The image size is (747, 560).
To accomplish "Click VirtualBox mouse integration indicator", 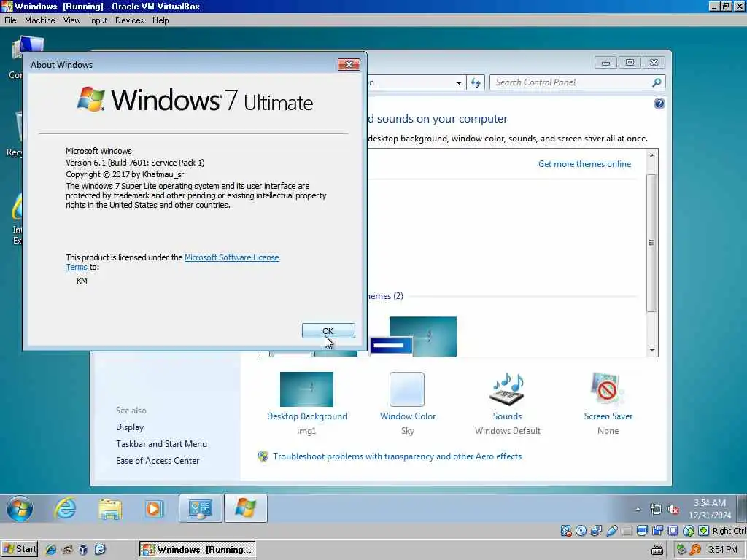I will 689,531.
